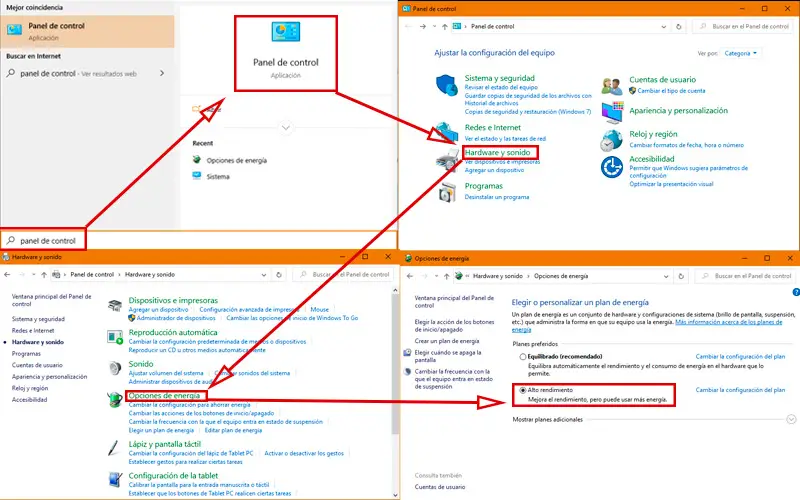
Task: Select the Equilibrado (recomendado) plan
Action: pos(523,357)
